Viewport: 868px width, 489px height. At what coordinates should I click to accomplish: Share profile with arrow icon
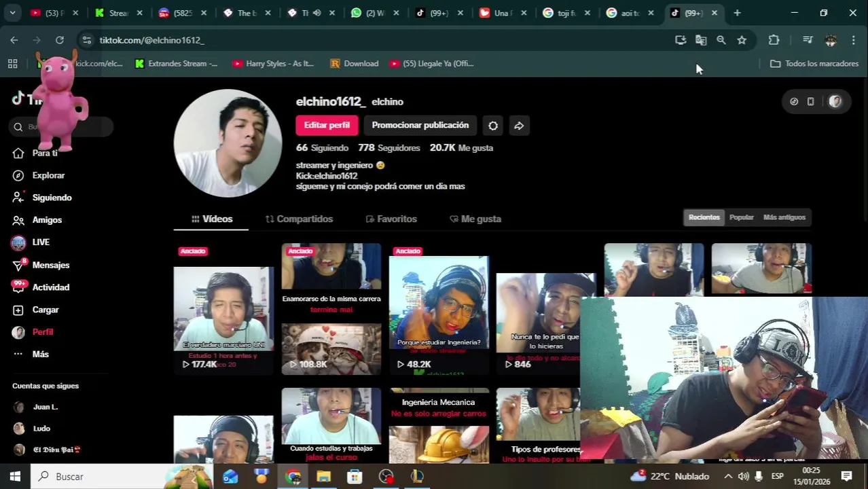(519, 126)
